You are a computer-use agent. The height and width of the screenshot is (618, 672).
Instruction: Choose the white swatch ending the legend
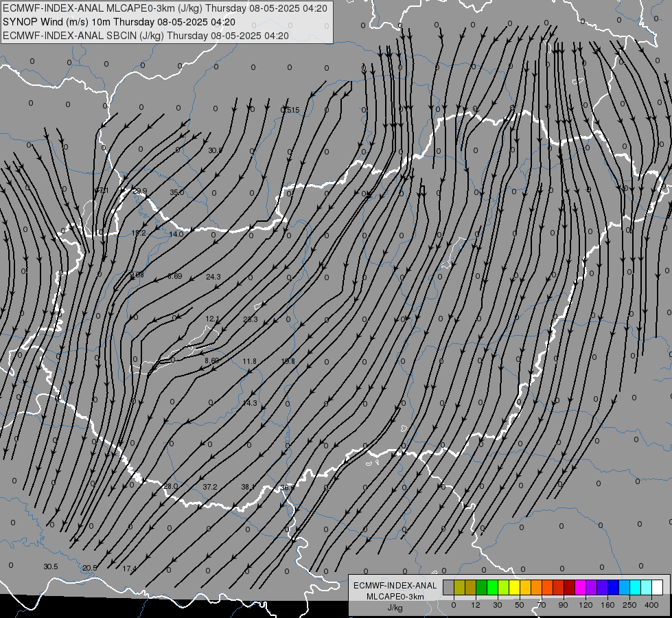pyautogui.click(x=658, y=588)
